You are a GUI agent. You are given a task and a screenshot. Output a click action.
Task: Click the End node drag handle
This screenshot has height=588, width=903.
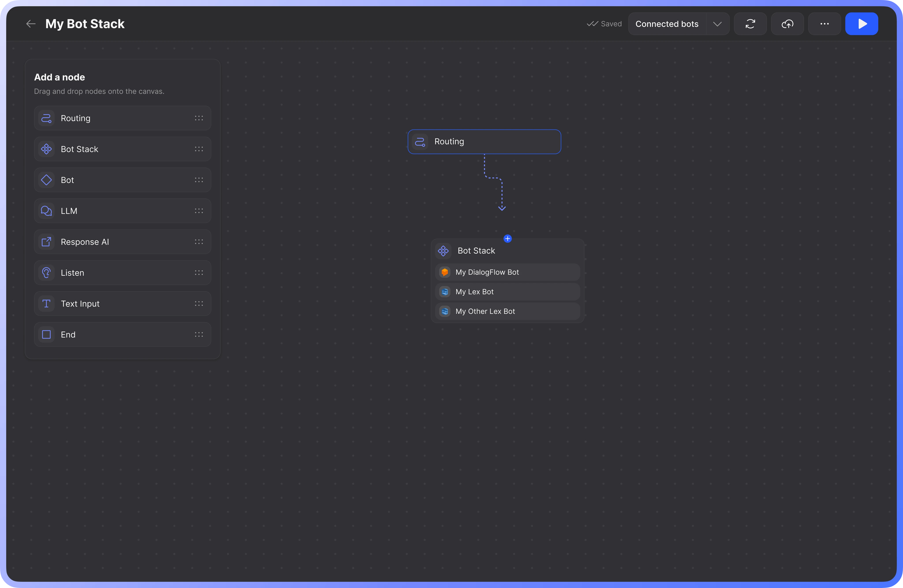[x=199, y=335]
